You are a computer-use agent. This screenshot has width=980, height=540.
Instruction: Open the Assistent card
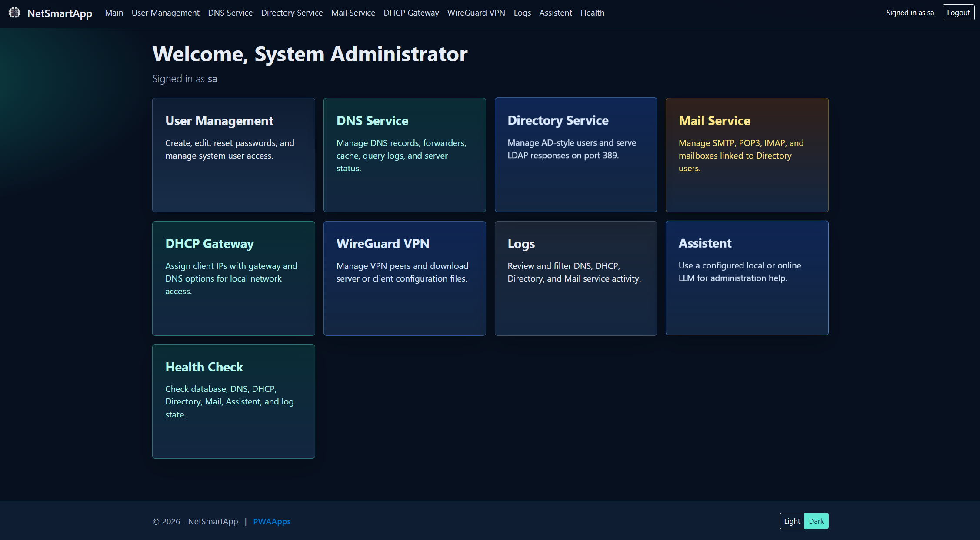click(x=747, y=278)
